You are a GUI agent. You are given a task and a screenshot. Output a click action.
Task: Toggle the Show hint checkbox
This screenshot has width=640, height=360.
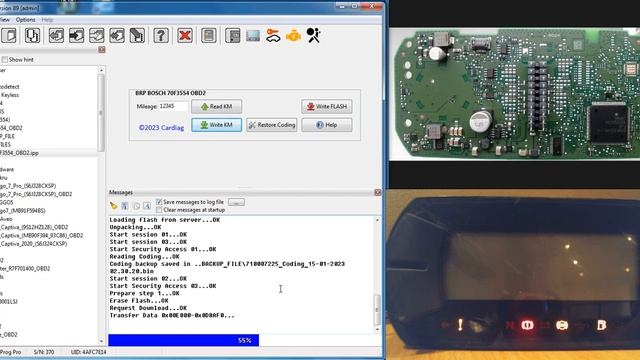point(4,60)
